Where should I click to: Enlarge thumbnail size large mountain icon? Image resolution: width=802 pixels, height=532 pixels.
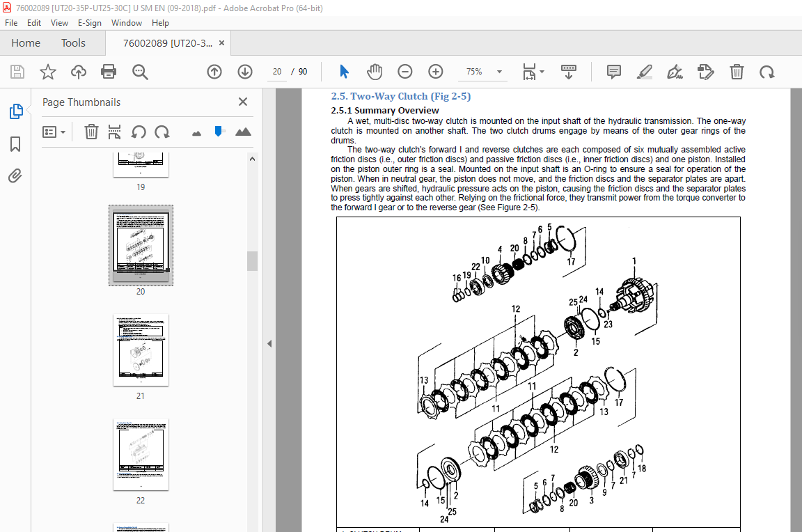pyautogui.click(x=243, y=132)
